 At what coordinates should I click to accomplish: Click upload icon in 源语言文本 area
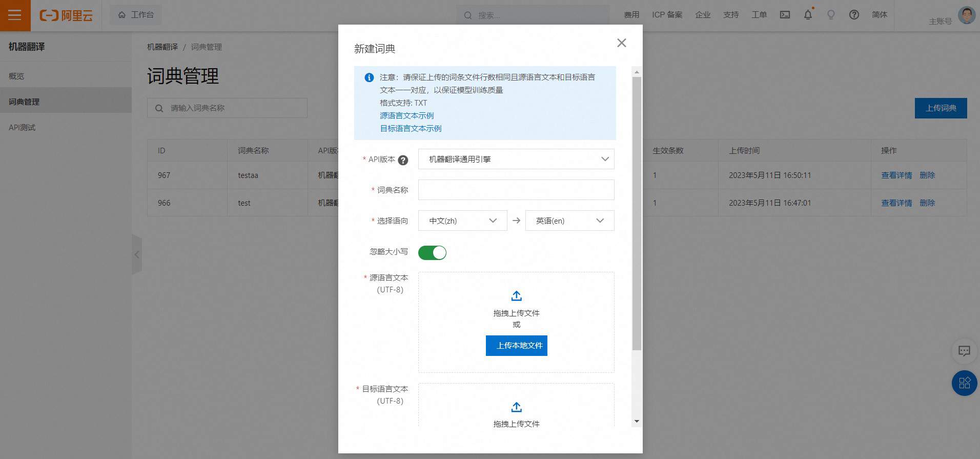(x=516, y=296)
